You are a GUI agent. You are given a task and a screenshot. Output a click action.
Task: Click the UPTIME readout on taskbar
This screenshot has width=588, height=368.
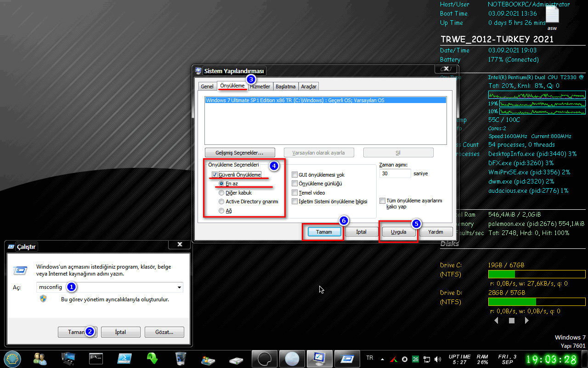tap(459, 359)
